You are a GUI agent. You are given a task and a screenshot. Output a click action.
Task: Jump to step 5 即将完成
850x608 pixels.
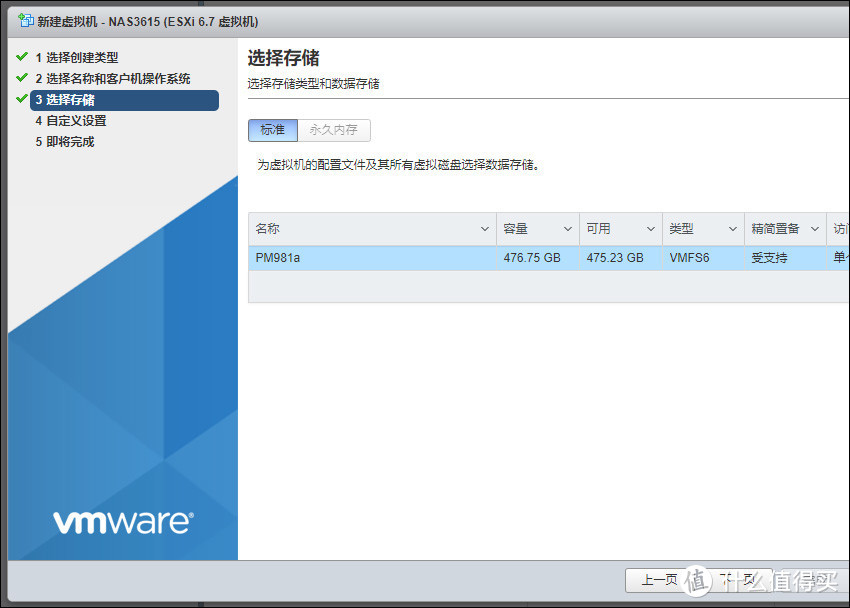(x=64, y=142)
